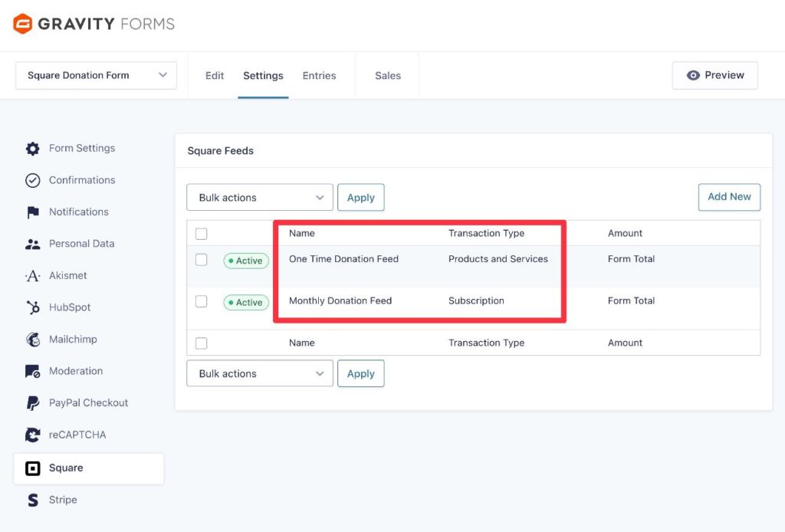Click the Personal Data people icon

(32, 245)
